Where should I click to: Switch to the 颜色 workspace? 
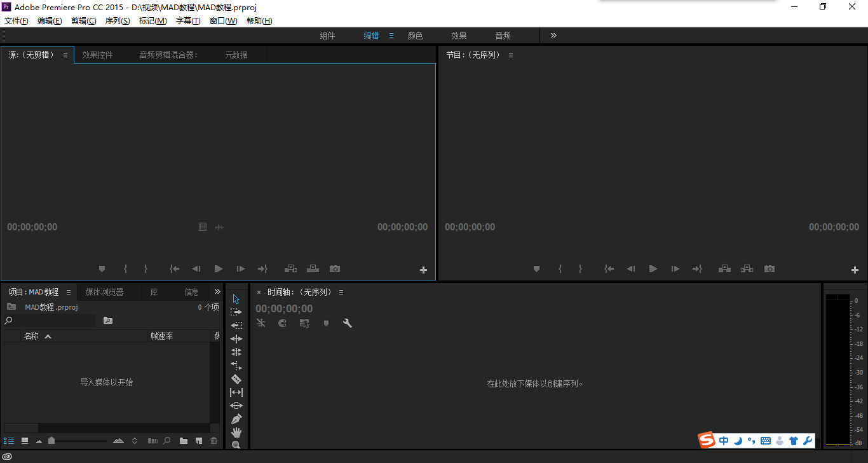(415, 36)
